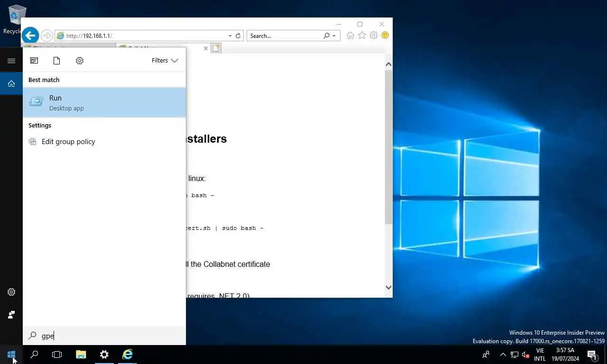607x364 pixels.
Task: Open File Explorer from the taskbar
Action: pyautogui.click(x=81, y=355)
